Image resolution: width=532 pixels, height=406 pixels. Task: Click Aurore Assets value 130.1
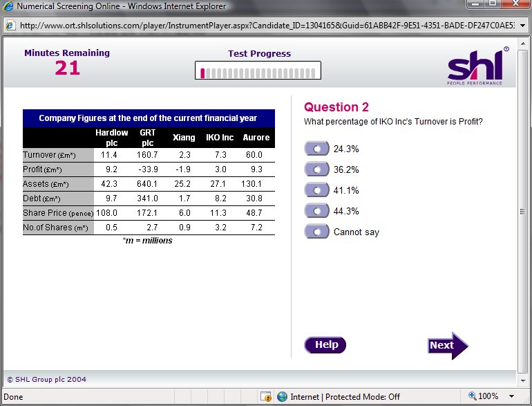click(x=251, y=184)
